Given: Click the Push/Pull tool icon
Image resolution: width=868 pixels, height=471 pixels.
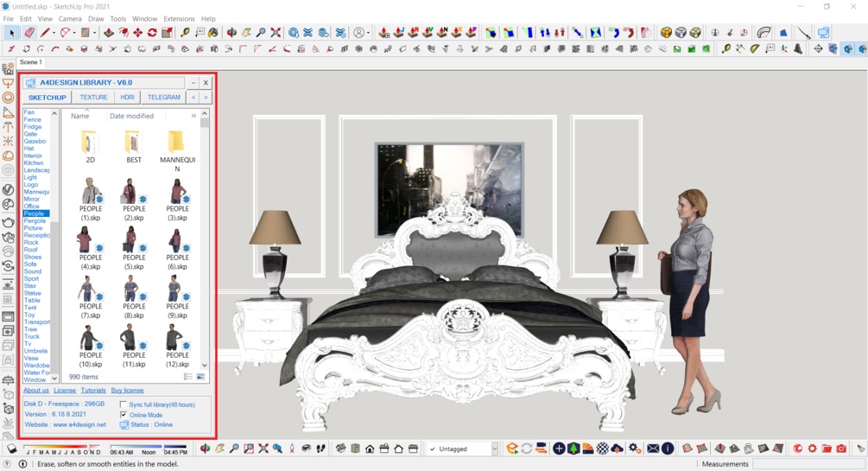Looking at the screenshot, I should click(109, 33).
